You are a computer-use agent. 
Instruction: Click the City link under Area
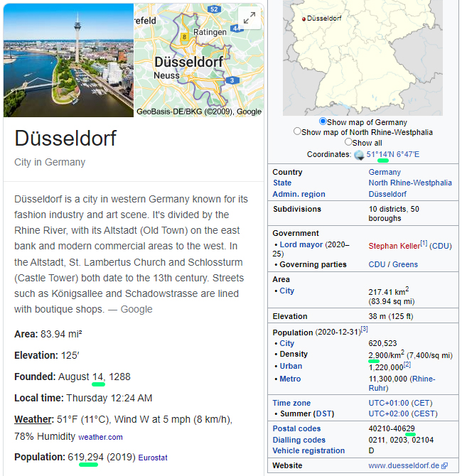pos(286,291)
